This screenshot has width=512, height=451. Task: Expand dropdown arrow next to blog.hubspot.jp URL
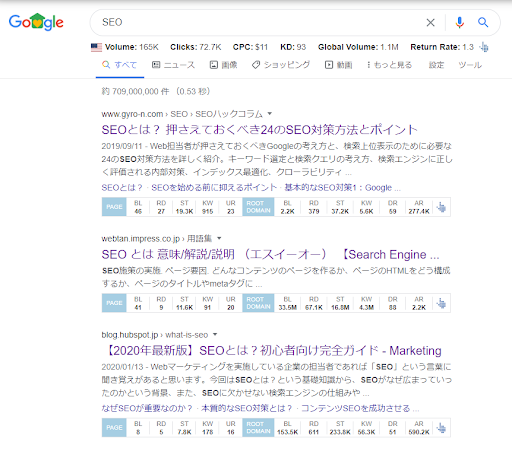[215, 334]
